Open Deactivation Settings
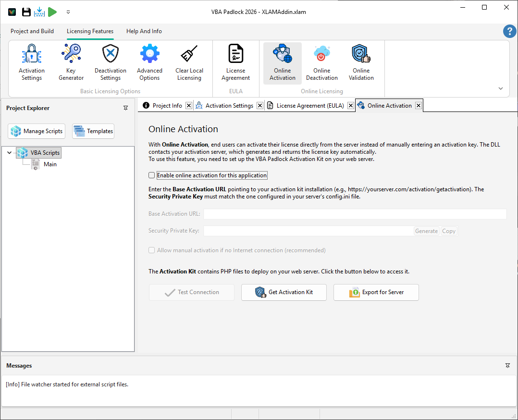This screenshot has height=420, width=518. pyautogui.click(x=110, y=62)
